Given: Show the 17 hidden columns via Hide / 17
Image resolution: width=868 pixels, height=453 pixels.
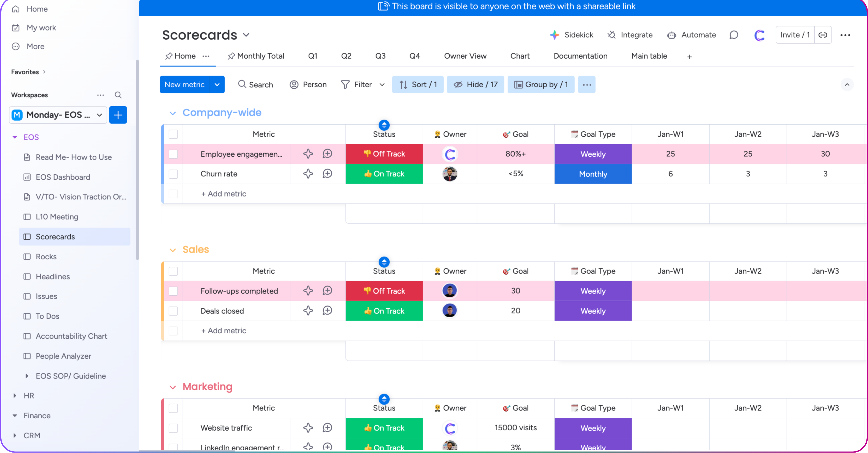Looking at the screenshot, I should click(x=475, y=85).
